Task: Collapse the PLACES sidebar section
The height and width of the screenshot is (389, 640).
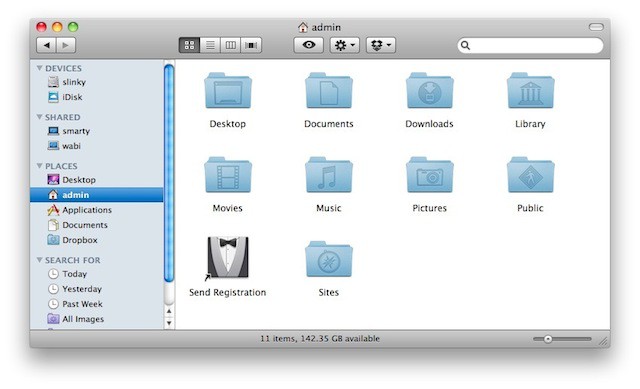Action: (x=40, y=166)
